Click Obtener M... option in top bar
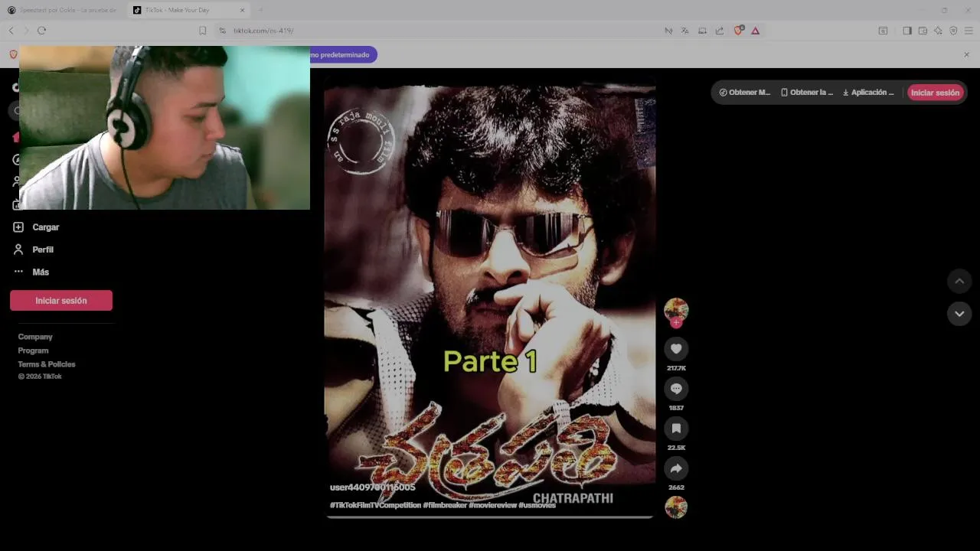This screenshot has height=551, width=980. [744, 93]
